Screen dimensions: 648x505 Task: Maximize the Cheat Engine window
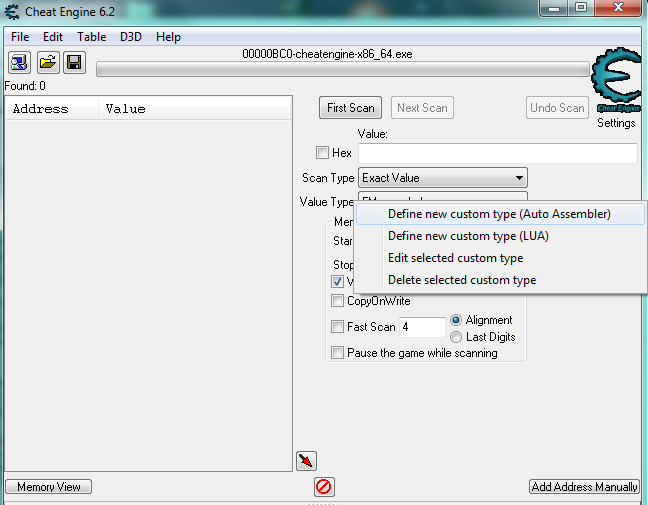pyautogui.click(x=581, y=8)
